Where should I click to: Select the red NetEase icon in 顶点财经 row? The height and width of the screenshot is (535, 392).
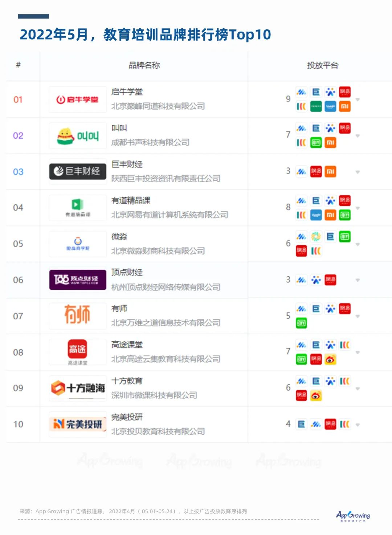(330, 280)
